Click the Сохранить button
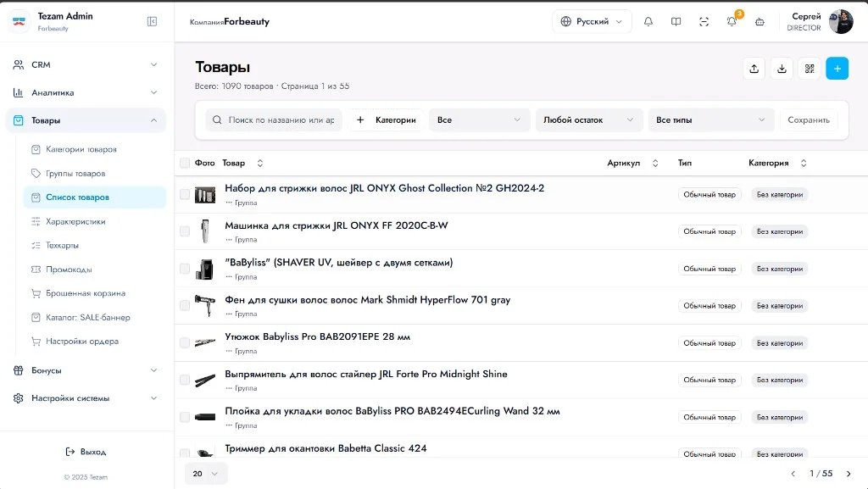868x489 pixels. pyautogui.click(x=808, y=120)
